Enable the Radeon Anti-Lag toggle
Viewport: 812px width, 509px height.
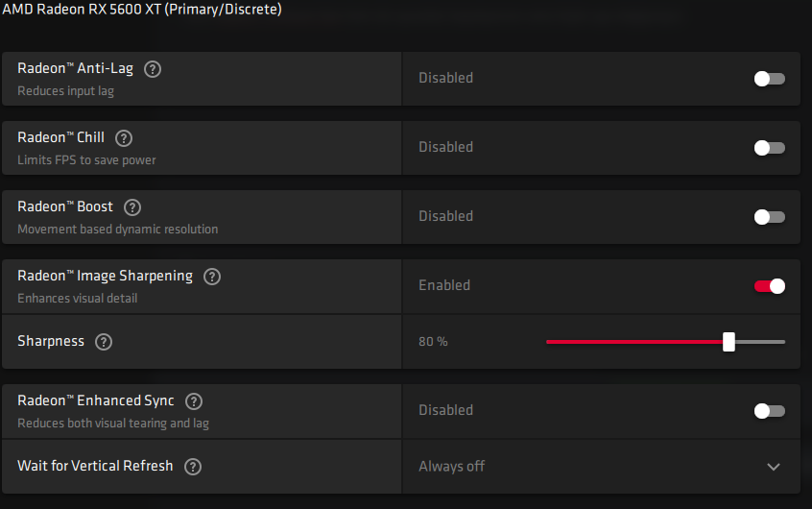[x=769, y=79]
